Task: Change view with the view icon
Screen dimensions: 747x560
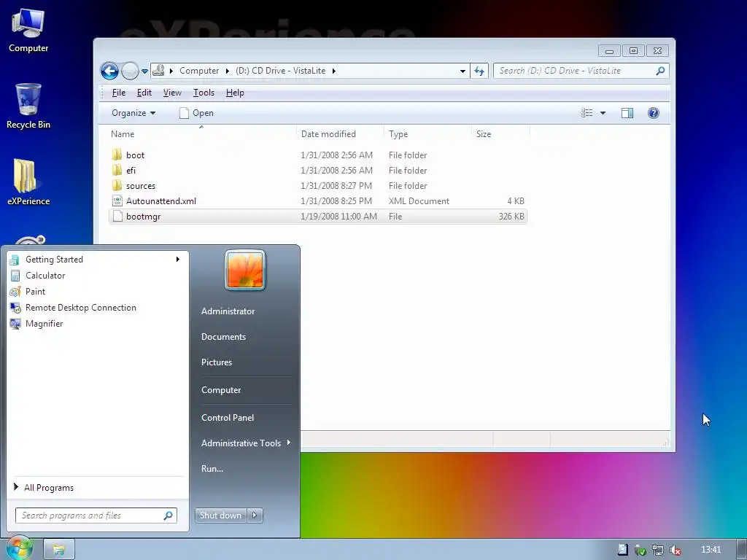Action: 587,113
